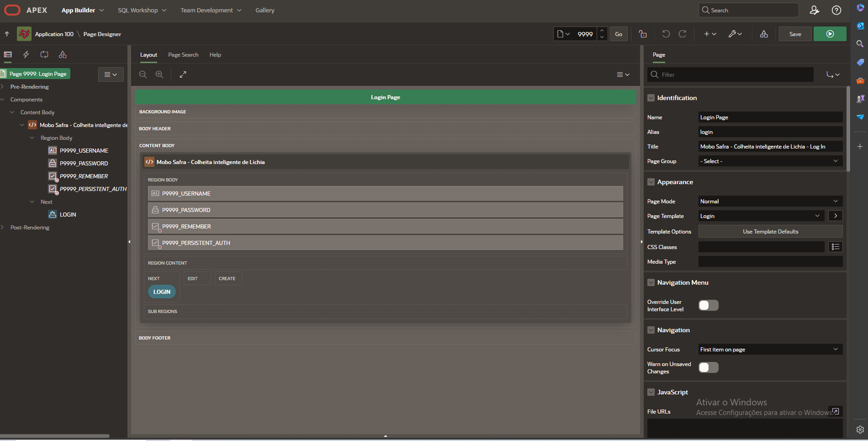Open the Cursor Focus dropdown
Image resolution: width=868 pixels, height=441 pixels.
[x=770, y=349]
